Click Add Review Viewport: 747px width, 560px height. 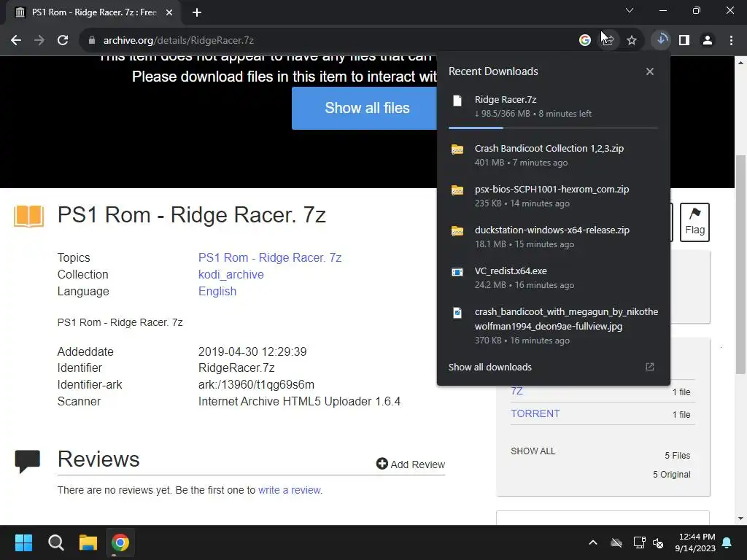(410, 464)
